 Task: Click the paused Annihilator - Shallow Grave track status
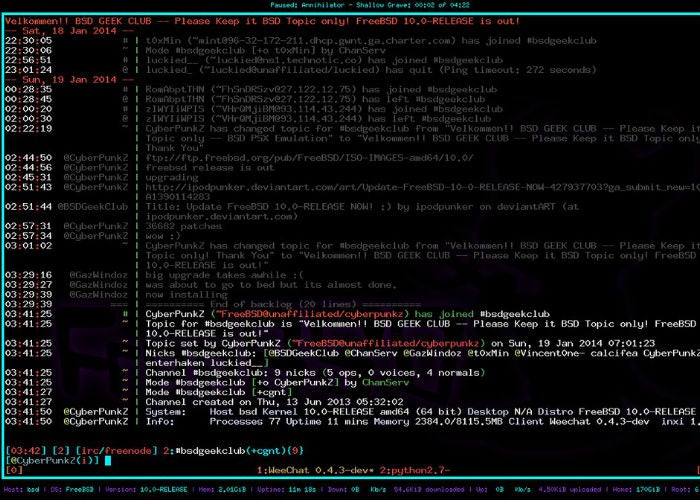coord(370,5)
